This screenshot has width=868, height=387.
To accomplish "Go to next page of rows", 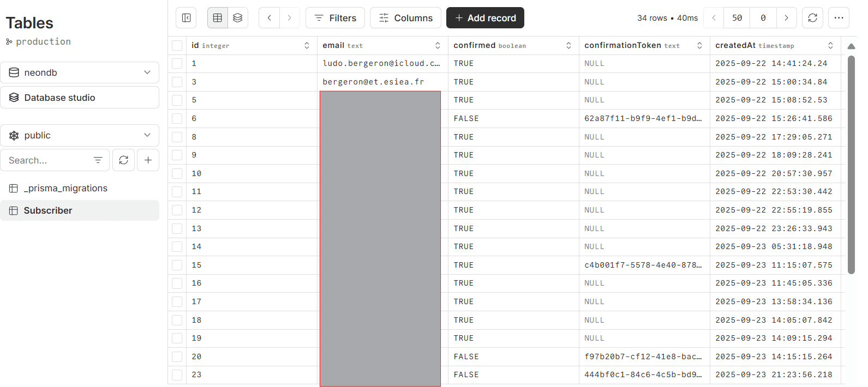I will pos(786,18).
